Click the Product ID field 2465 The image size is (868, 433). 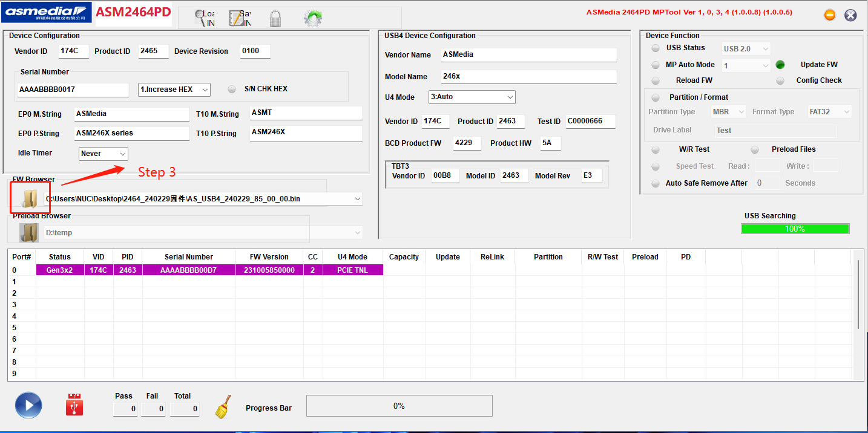tap(153, 51)
